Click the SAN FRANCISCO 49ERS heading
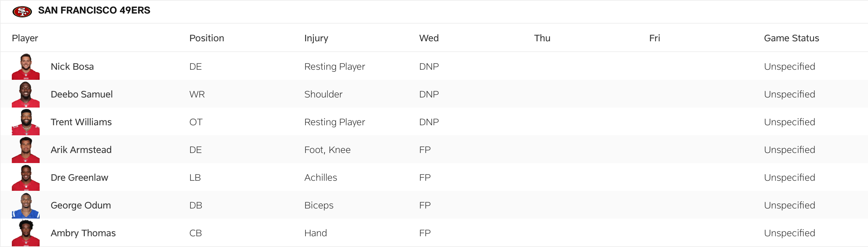This screenshot has width=868, height=247. 94,10
